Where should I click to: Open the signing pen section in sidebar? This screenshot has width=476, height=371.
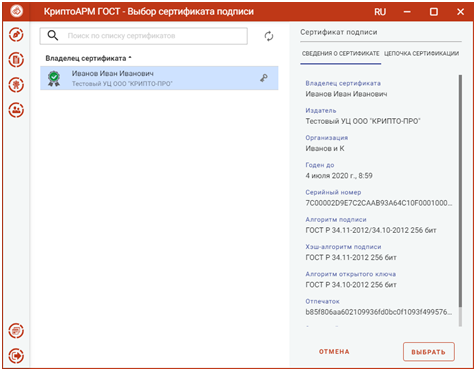[16, 35]
